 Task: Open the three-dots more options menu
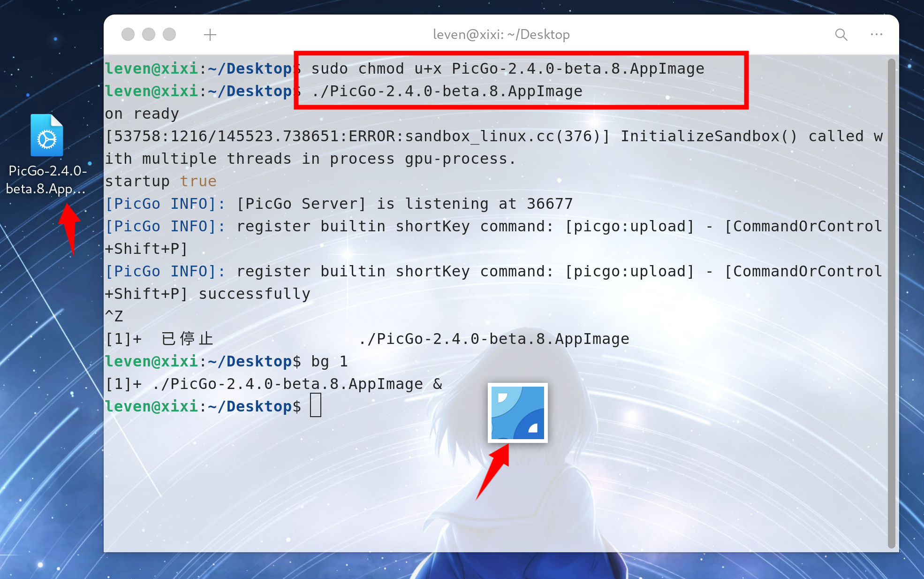coord(876,35)
